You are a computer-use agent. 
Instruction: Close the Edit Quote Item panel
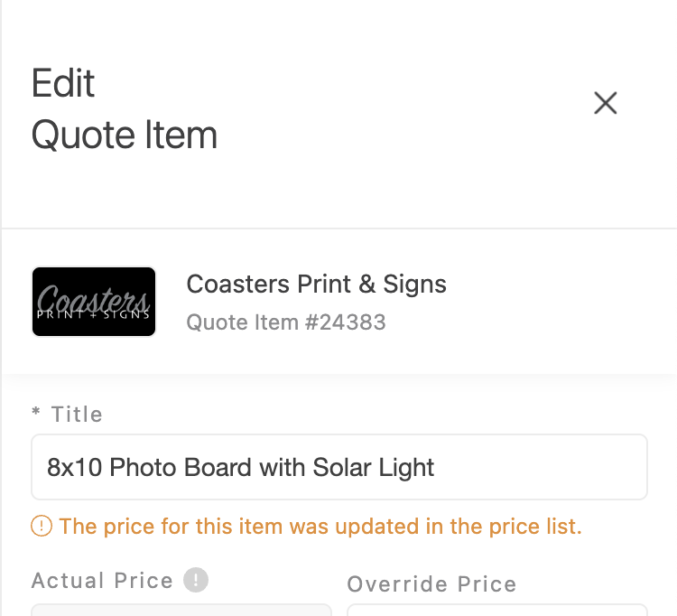[605, 103]
